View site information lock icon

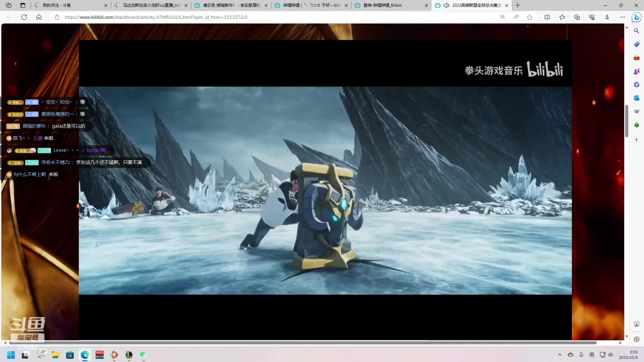click(x=57, y=17)
